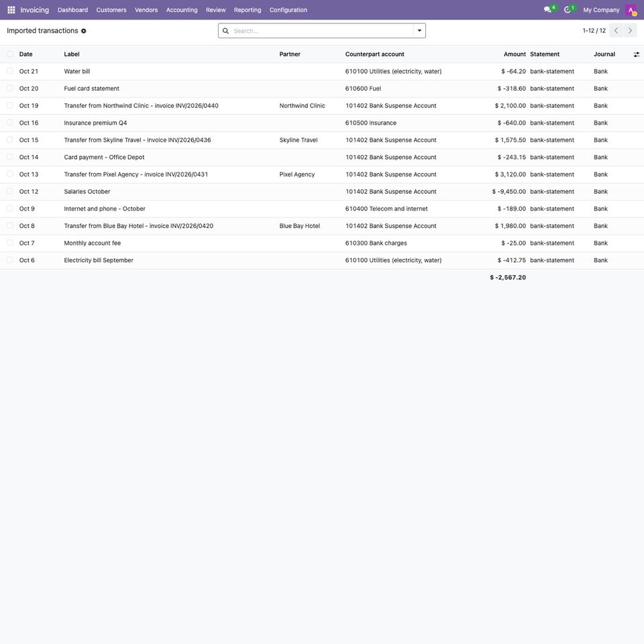Open the Northwind Clinic transfer row
Screen dimensions: 644x644
[x=322, y=105]
